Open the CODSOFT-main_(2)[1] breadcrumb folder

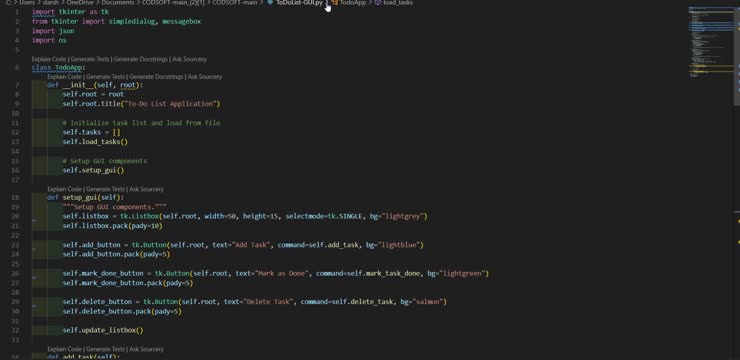pos(173,3)
